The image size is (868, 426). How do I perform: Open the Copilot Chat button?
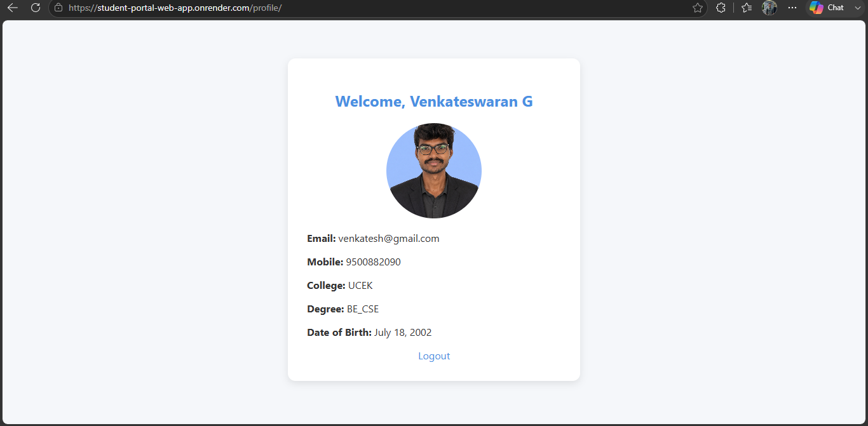click(827, 8)
